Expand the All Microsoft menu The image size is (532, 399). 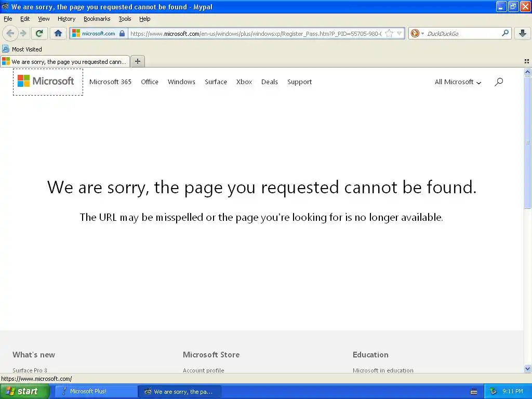pos(458,82)
